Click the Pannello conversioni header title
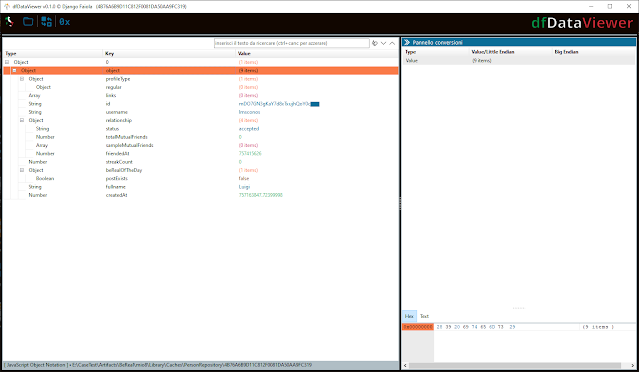 437,42
